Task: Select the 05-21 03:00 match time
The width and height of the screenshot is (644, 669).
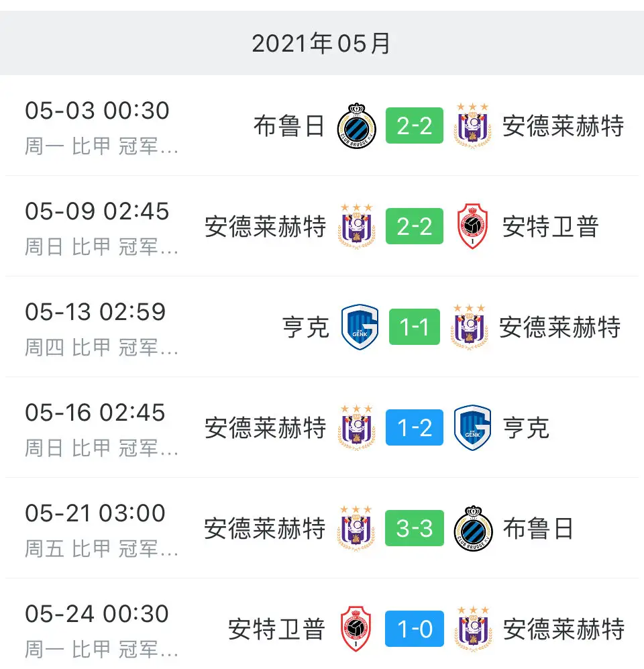Action: [95, 513]
